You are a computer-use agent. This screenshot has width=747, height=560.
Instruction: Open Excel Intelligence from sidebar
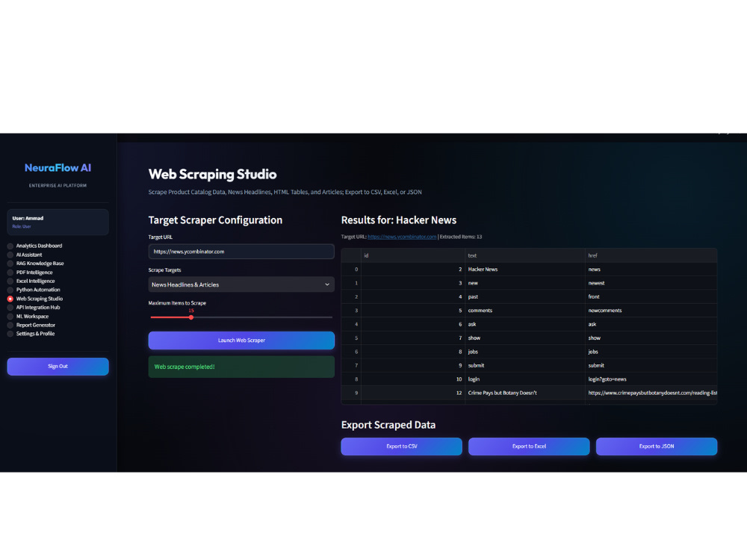(31, 281)
